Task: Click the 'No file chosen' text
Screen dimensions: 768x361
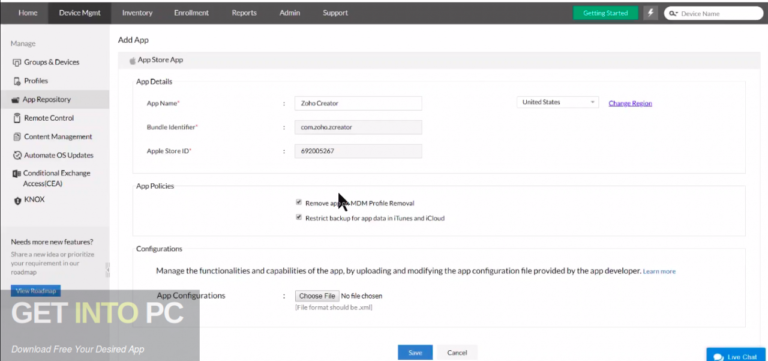Action: [361, 296]
